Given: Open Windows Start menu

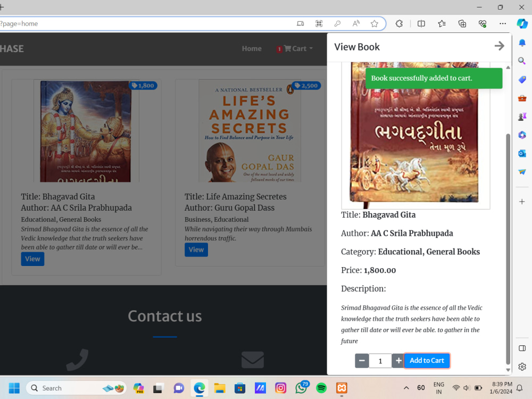Looking at the screenshot, I should 14,388.
